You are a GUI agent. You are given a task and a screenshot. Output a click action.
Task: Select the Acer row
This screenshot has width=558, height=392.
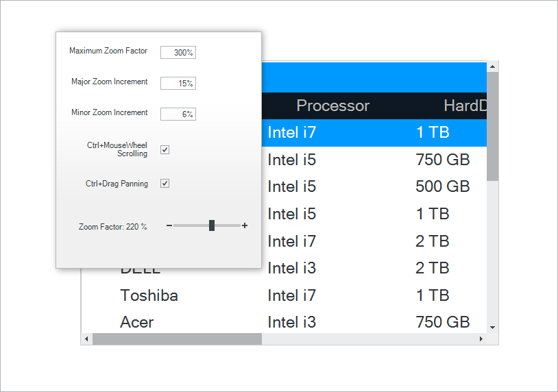point(137,322)
